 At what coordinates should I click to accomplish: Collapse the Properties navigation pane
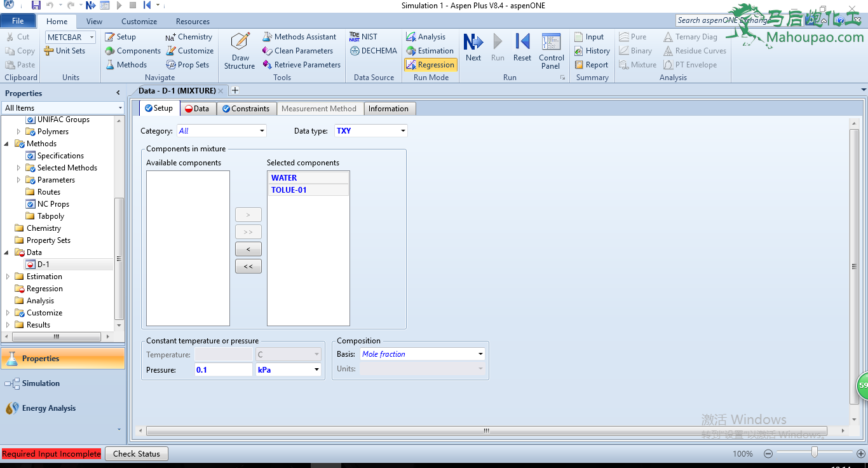coord(118,93)
